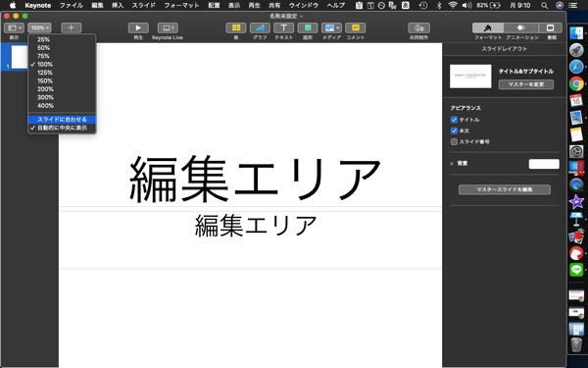Open the フォーマット menu in menu bar

click(181, 5)
